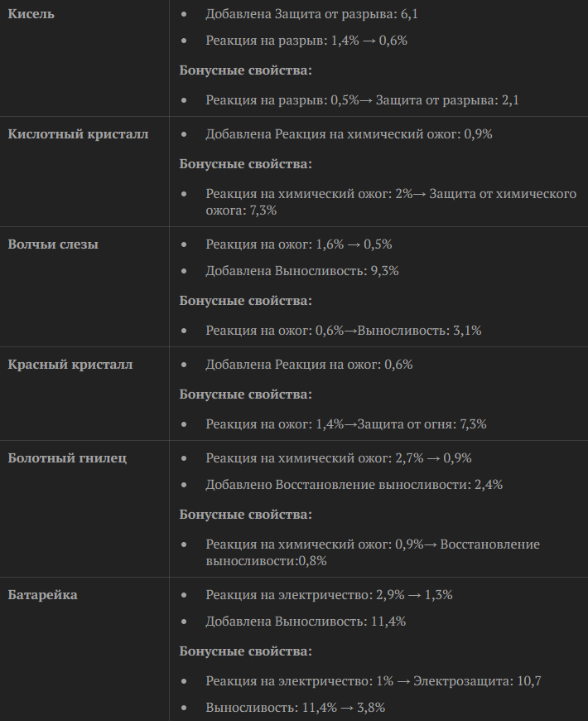Click the Кислотный кристалл row heading
Viewport: 588px width, 721px height.
[x=78, y=134]
